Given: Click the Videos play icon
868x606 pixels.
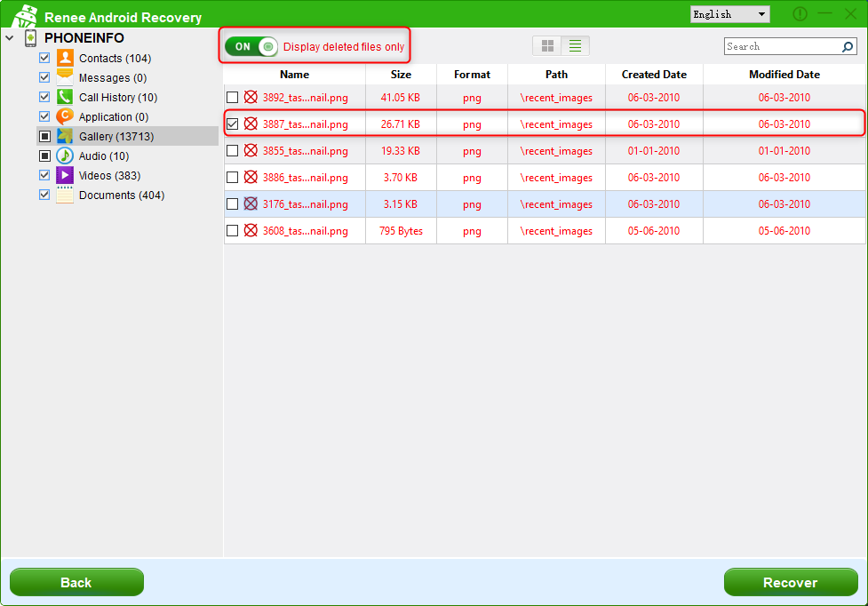Looking at the screenshot, I should (x=65, y=176).
